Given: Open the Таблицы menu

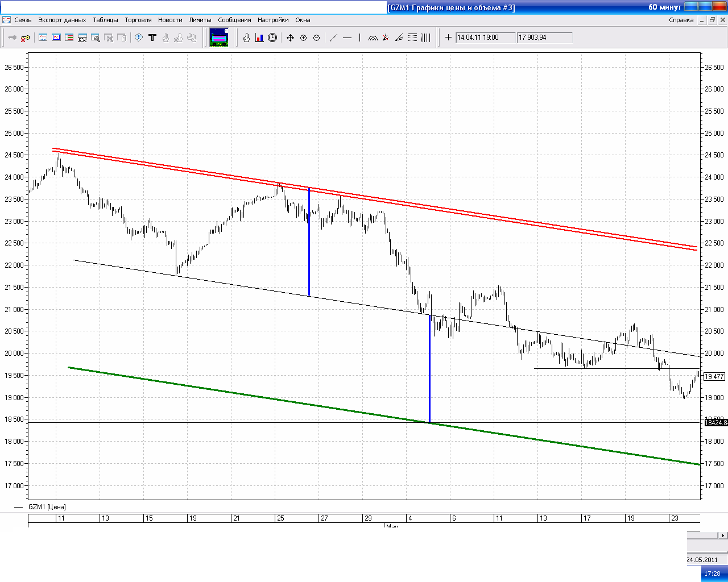Looking at the screenshot, I should point(105,20).
